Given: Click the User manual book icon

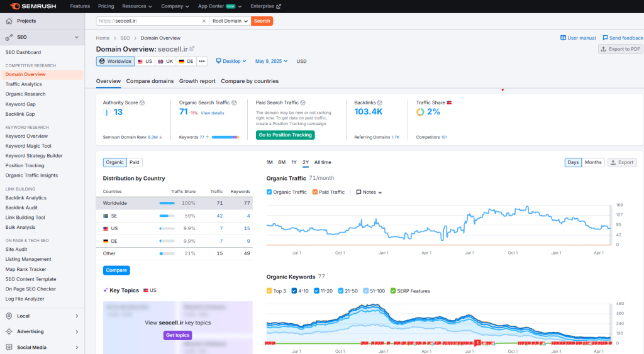Looking at the screenshot, I should [563, 38].
